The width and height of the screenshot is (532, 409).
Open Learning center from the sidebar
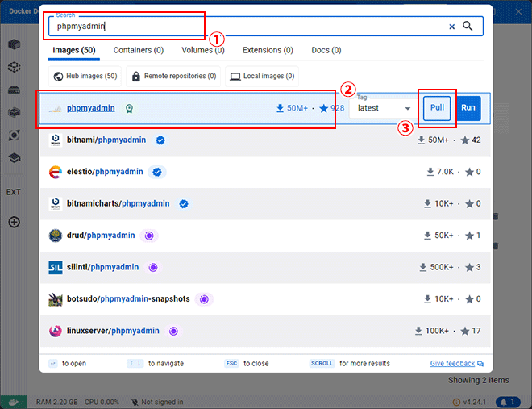click(x=14, y=158)
